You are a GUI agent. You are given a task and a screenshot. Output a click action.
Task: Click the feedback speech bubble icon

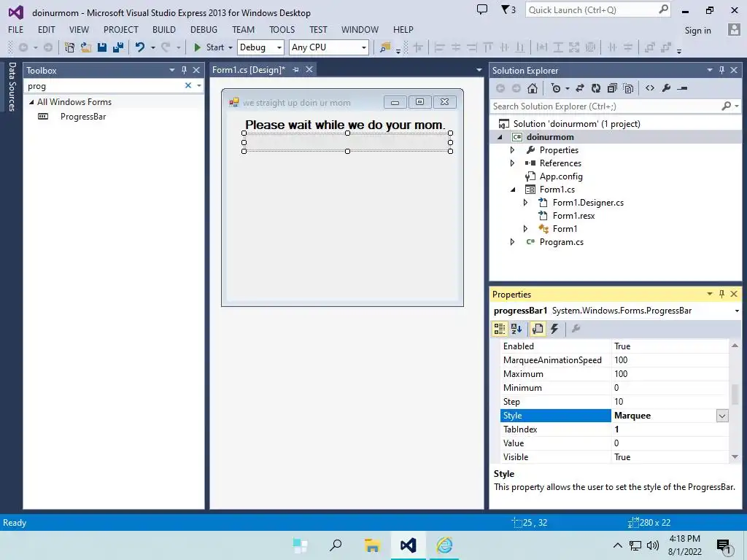pyautogui.click(x=482, y=9)
